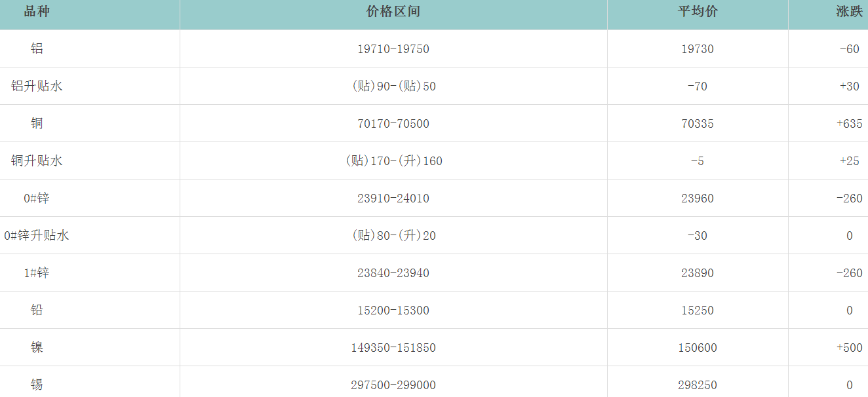Screen dimensions: 868x397
Task: Select the 0#锌 row label
Action: coord(37,198)
